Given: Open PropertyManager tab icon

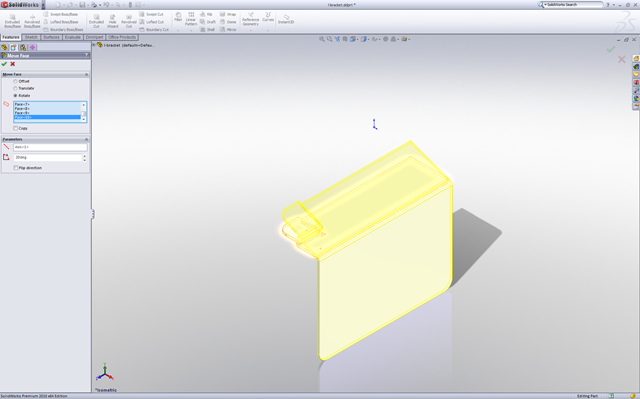Looking at the screenshot, I should [14, 47].
